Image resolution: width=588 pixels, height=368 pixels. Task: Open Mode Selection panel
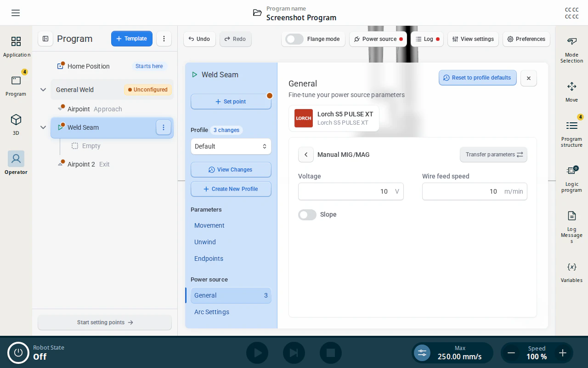571,50
